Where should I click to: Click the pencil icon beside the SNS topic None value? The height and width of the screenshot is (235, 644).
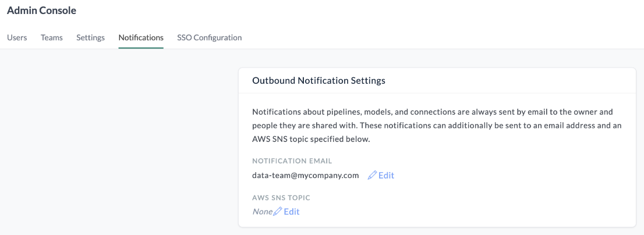278,211
